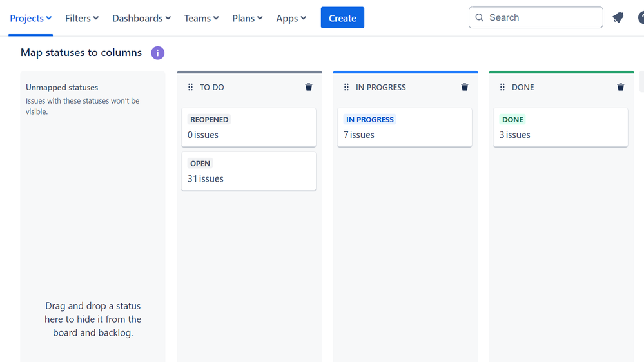Expand the Filters dropdown
Screen dimensions: 644x362
pyautogui.click(x=82, y=18)
